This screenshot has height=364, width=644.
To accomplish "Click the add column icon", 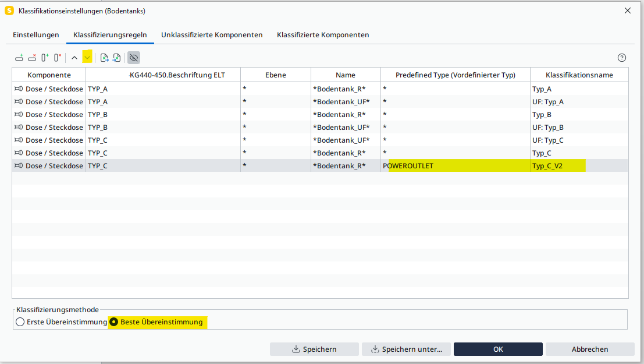I will tap(45, 58).
